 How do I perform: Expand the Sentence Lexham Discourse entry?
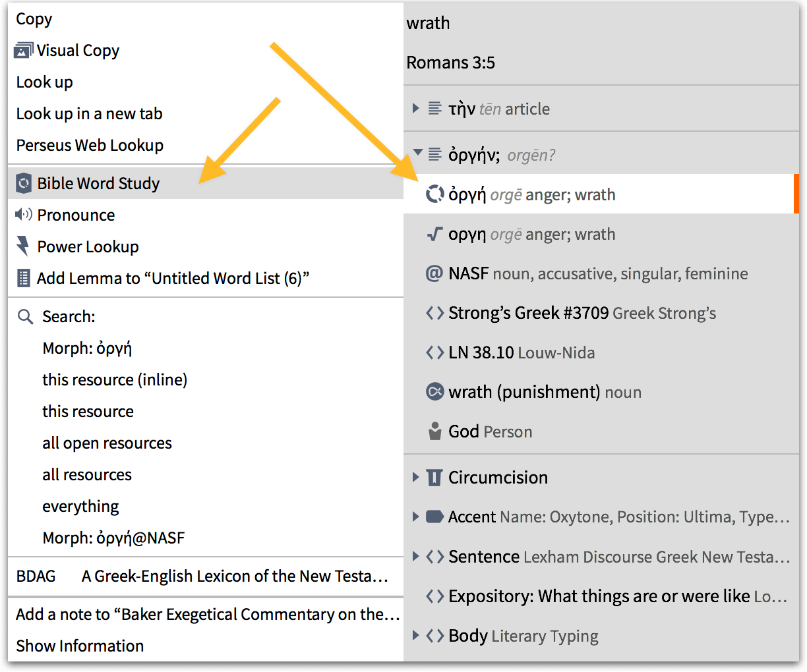point(415,556)
